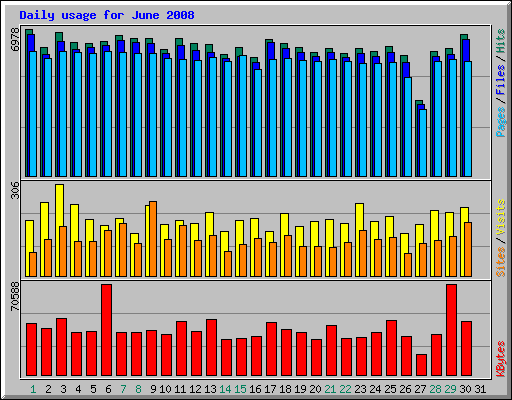This screenshot has width=512, height=400.
Task: Click the red KBytes legend label
Action: 500,359
